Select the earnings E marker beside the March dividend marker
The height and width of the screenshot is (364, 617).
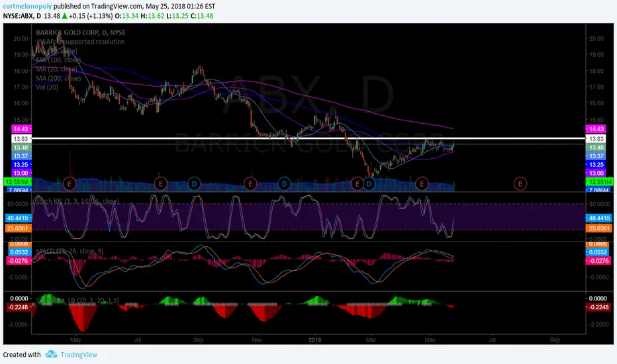point(357,183)
